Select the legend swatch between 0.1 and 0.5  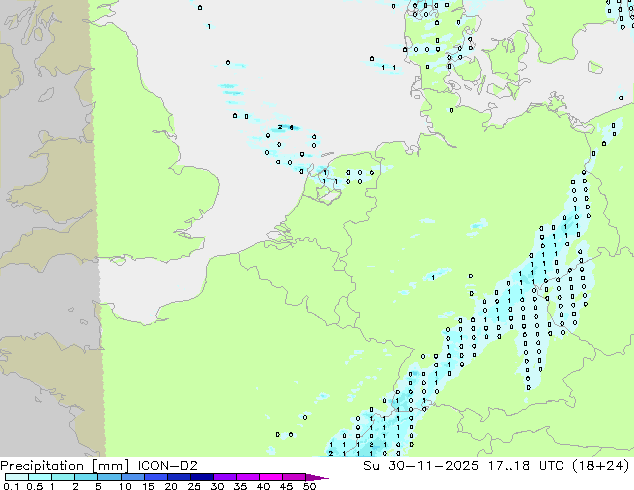tap(17, 477)
